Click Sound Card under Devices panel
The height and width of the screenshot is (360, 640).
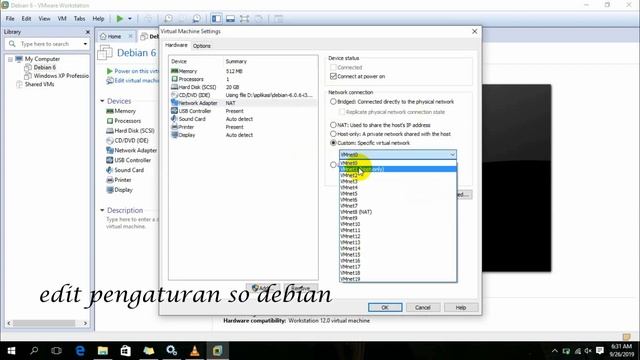(125, 170)
